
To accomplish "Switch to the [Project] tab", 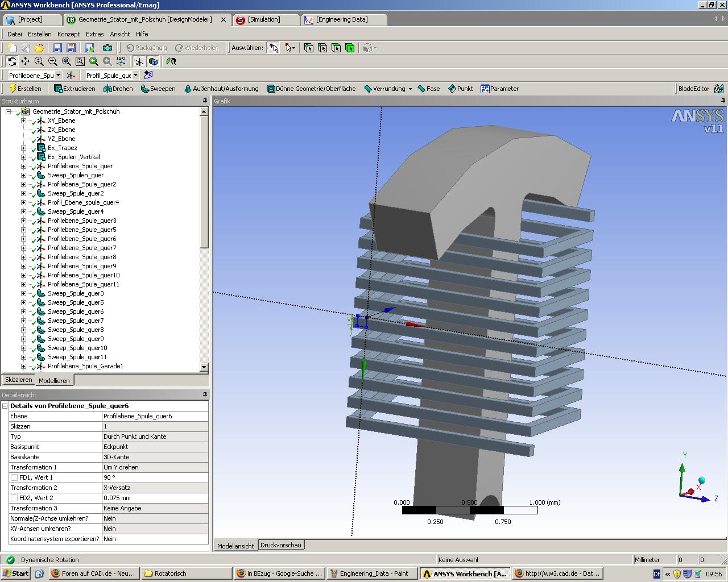I will [31, 19].
